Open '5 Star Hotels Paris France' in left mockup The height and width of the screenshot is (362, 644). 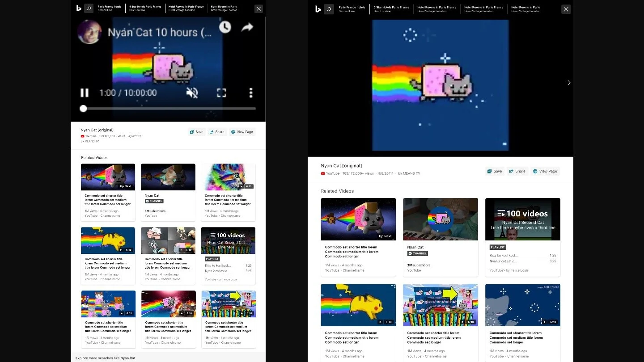(x=145, y=8)
